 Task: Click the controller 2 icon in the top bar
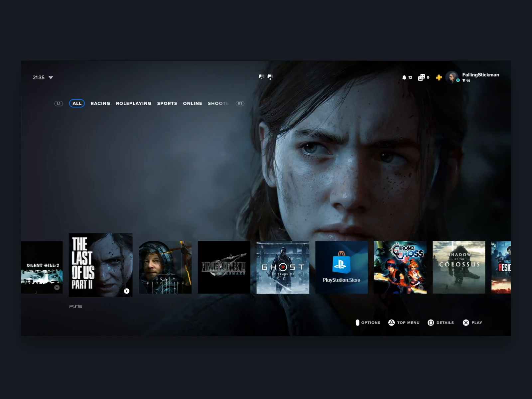point(271,77)
